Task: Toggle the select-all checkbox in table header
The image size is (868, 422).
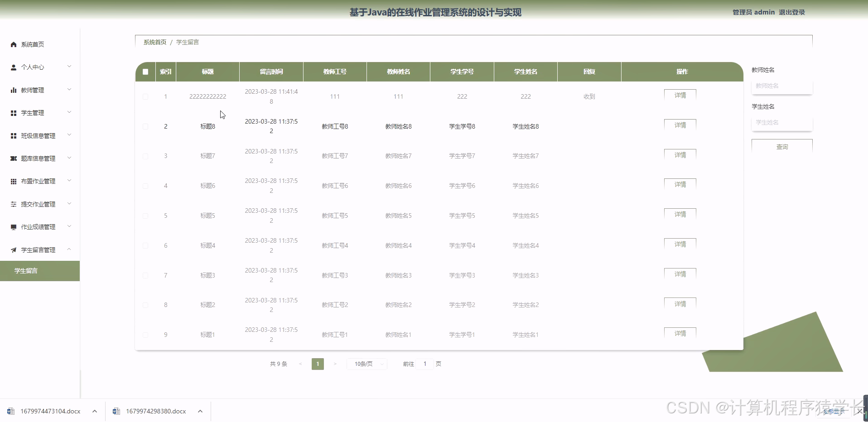Action: pyautogui.click(x=145, y=72)
